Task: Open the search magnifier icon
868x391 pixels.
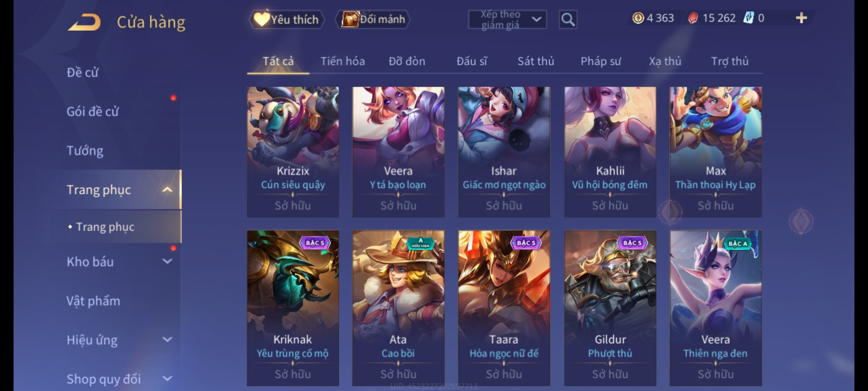Action: coord(568,19)
